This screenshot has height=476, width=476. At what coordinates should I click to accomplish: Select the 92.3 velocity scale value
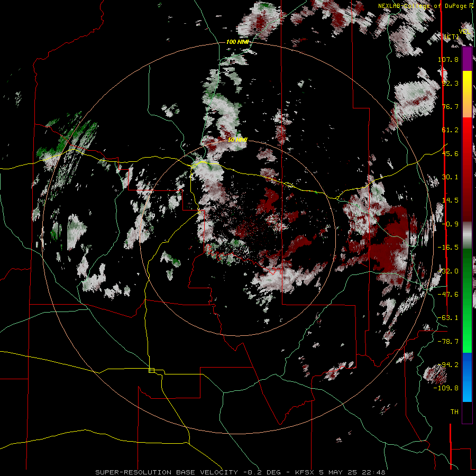click(x=450, y=83)
